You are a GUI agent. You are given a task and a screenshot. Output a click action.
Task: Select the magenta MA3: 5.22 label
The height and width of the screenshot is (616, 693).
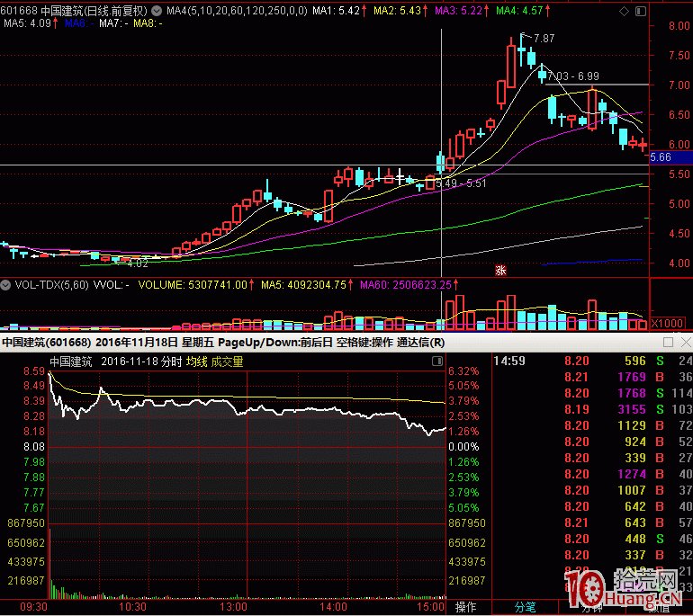click(x=462, y=11)
